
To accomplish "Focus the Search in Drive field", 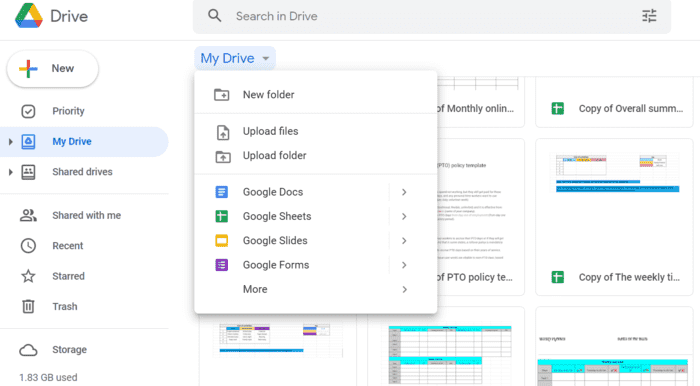I will [432, 17].
